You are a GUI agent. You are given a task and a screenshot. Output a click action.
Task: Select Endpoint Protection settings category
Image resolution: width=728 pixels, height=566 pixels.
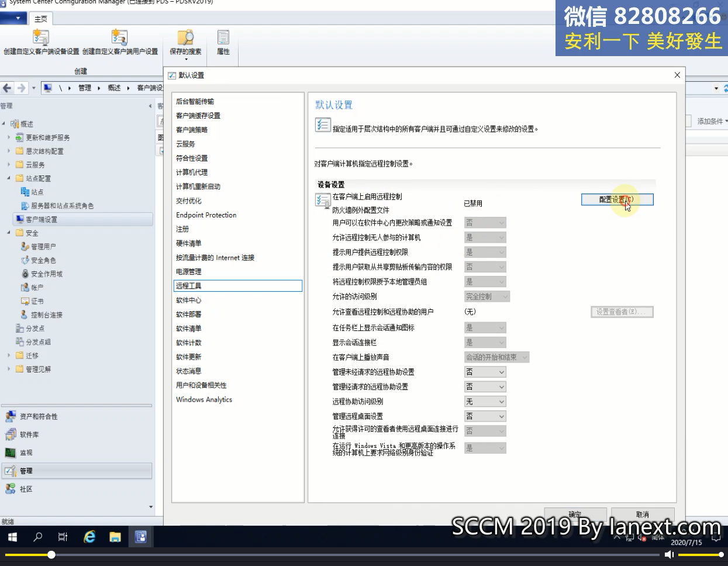(x=206, y=215)
